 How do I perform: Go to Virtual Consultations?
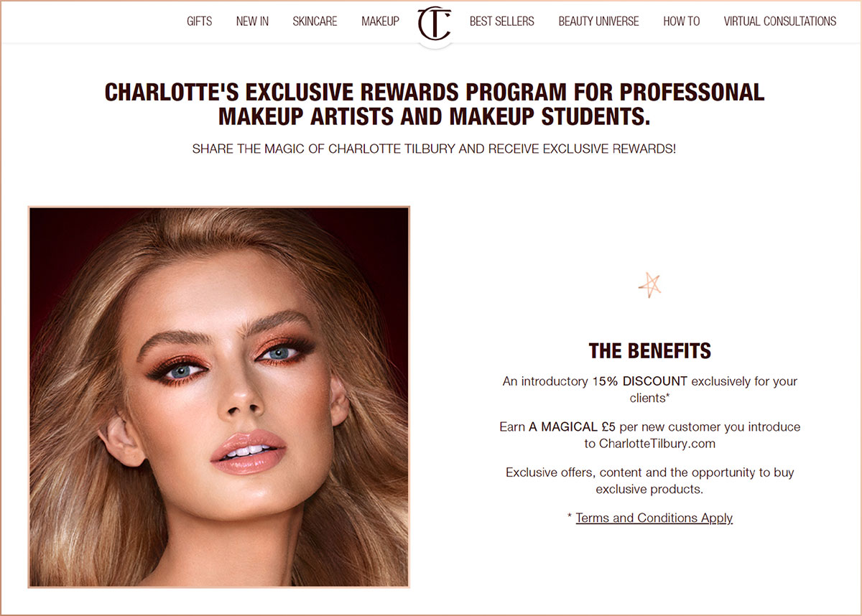point(780,22)
